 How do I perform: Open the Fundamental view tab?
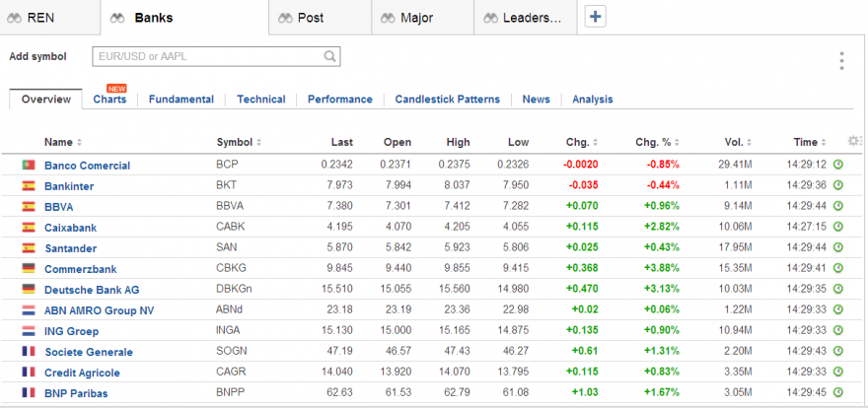181,100
